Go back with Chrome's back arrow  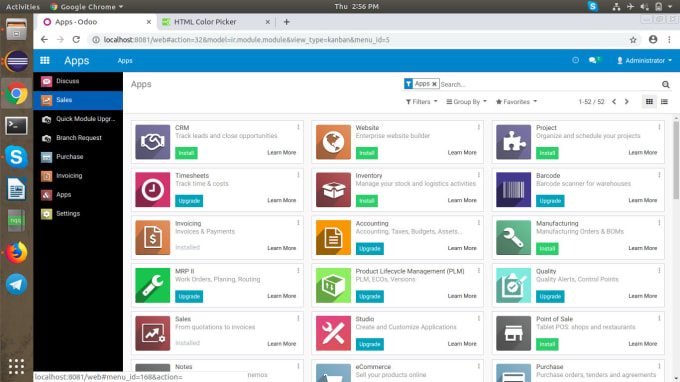click(x=44, y=39)
